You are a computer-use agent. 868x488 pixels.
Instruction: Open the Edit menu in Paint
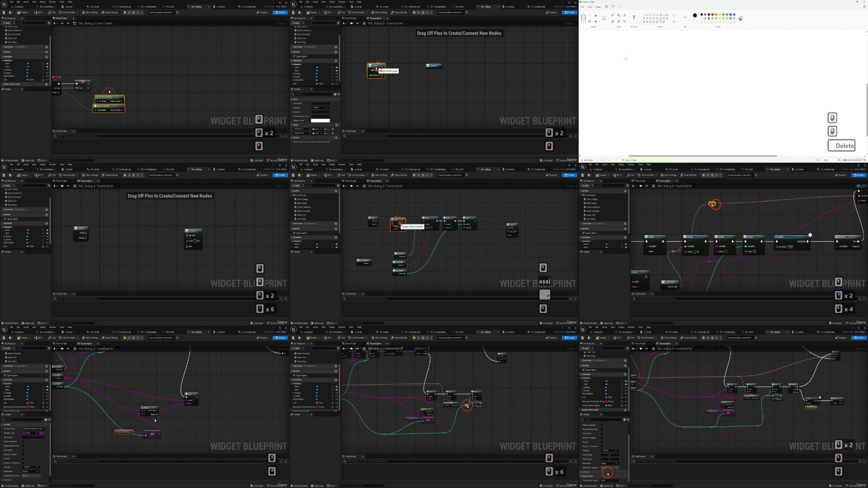pyautogui.click(x=590, y=7)
